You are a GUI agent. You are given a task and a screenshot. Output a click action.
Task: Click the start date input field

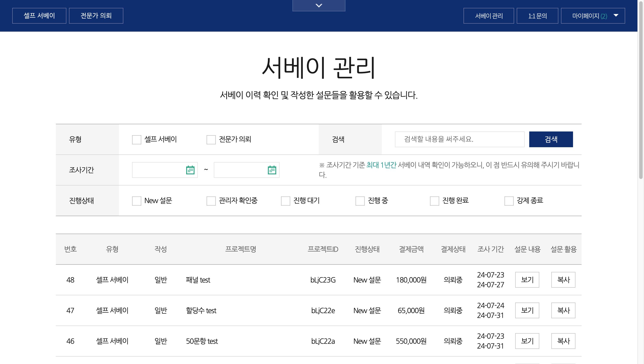click(165, 170)
